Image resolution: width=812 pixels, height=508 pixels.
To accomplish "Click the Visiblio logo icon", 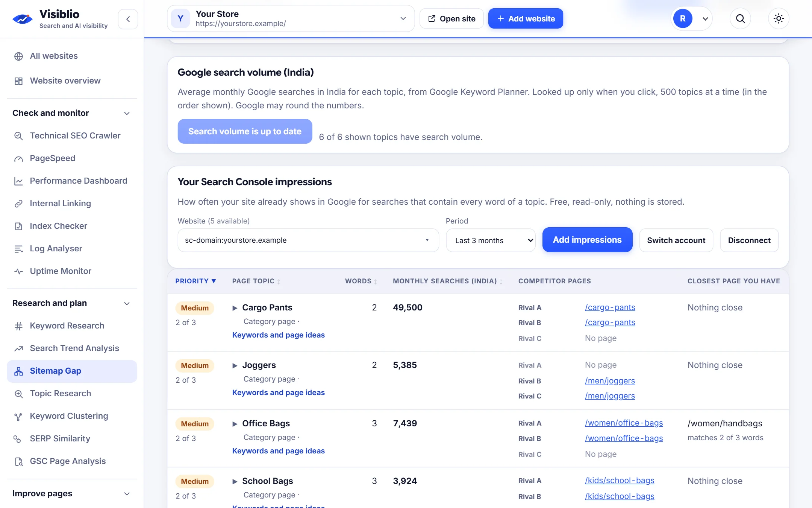I will 23,19.
